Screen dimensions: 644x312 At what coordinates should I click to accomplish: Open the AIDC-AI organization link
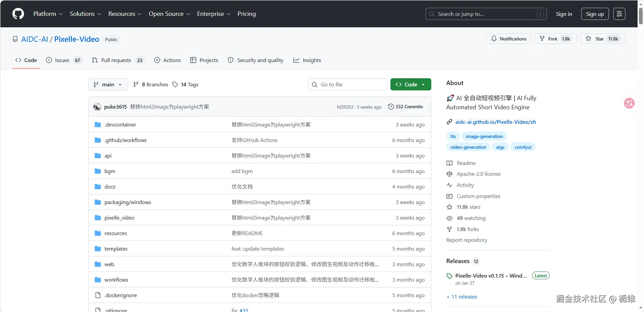coord(35,39)
